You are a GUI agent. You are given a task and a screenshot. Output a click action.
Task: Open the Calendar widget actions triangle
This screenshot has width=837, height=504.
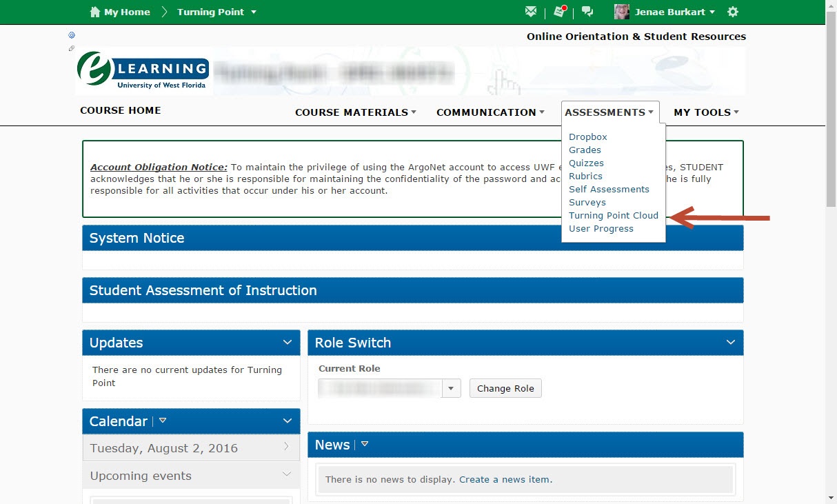coord(163,420)
